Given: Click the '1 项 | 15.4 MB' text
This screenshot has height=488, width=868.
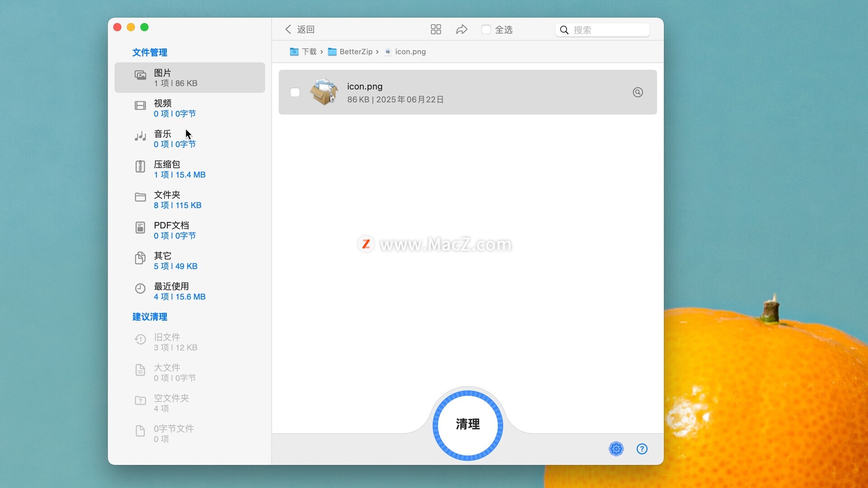Looking at the screenshot, I should [x=179, y=175].
